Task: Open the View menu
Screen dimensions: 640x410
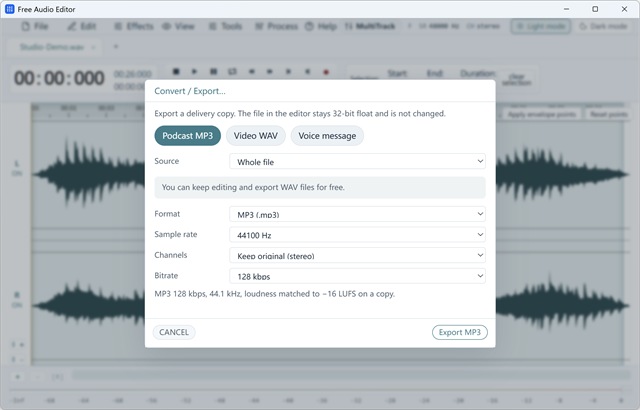Action: pos(178,27)
